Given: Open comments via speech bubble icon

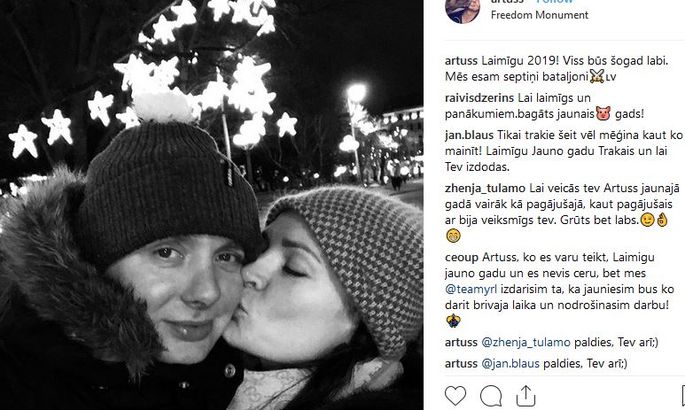Looking at the screenshot, I should 491,396.
